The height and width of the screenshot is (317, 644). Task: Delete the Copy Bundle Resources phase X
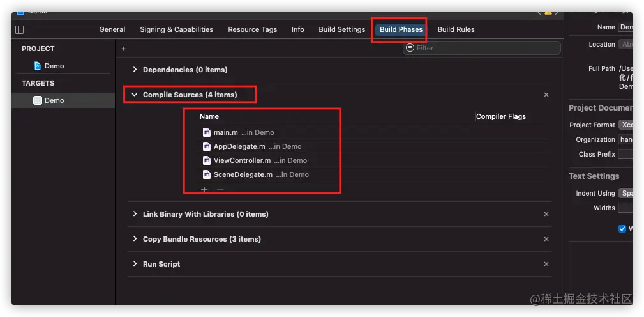546,239
